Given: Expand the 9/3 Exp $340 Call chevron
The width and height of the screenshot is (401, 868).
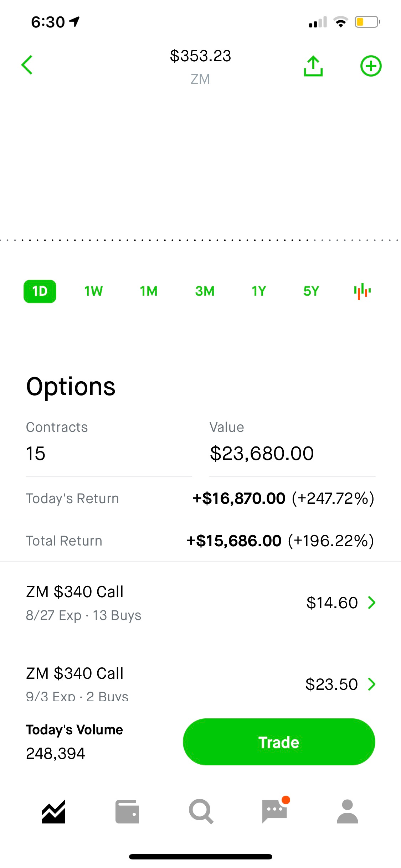Looking at the screenshot, I should click(x=372, y=684).
